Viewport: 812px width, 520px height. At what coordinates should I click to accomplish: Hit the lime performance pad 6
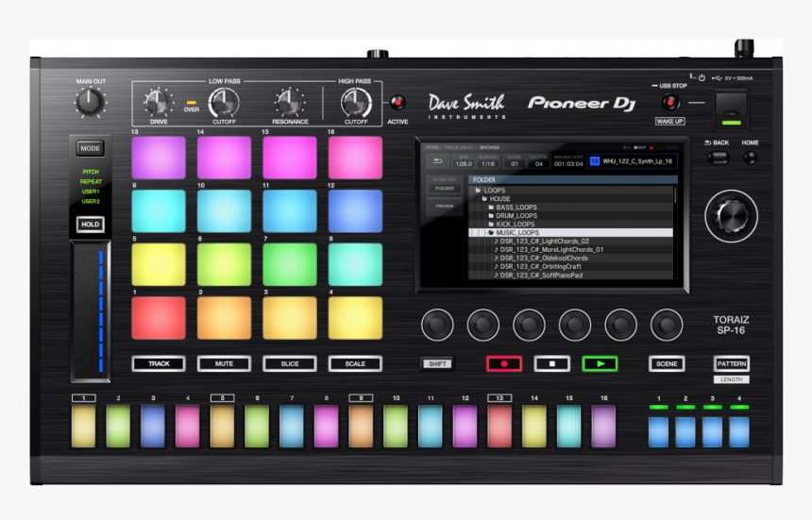(x=224, y=264)
